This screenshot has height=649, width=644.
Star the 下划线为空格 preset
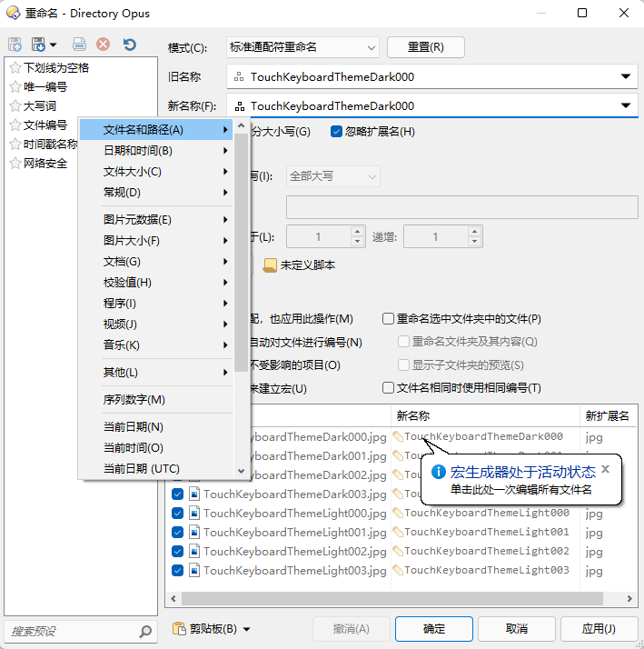click(15, 67)
